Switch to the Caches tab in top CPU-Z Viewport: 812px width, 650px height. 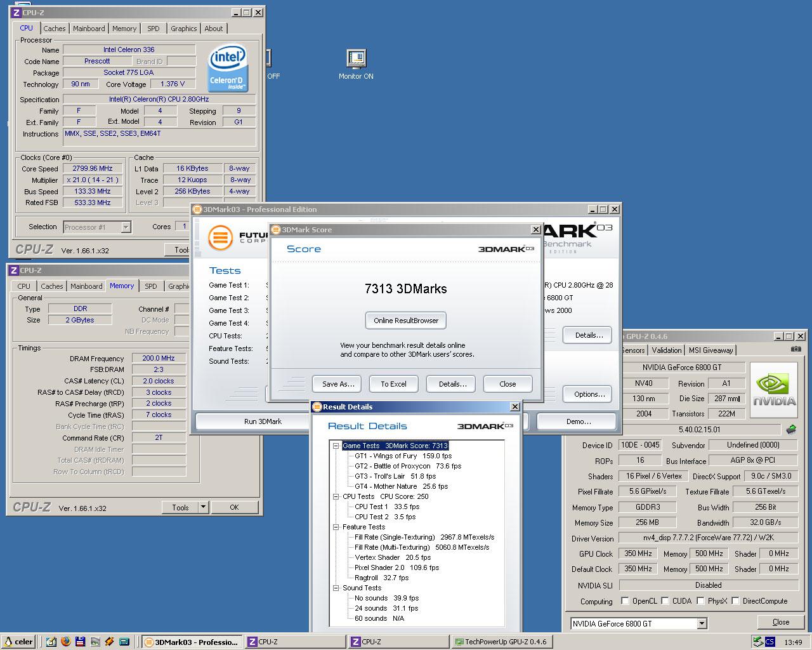(54, 29)
